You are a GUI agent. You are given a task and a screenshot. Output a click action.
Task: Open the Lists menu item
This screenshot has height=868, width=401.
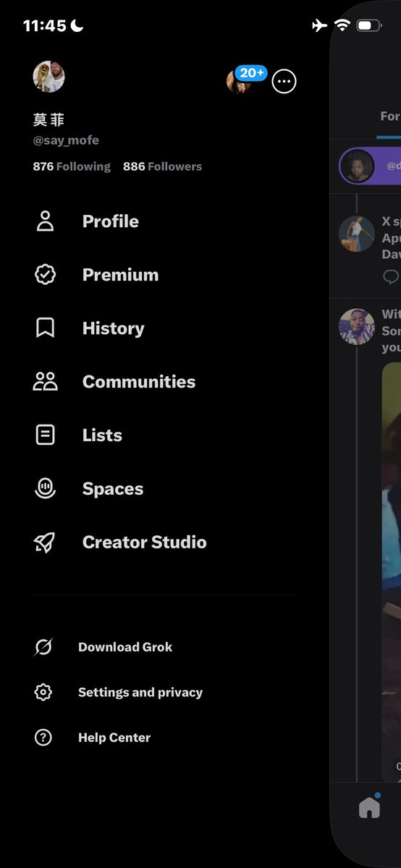[164, 435]
